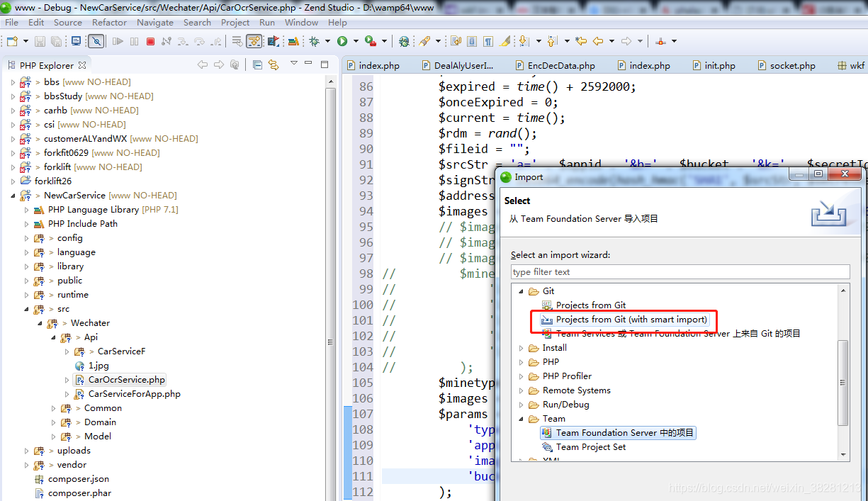Collapse the Wechater folder node
The height and width of the screenshot is (501, 868).
40,323
